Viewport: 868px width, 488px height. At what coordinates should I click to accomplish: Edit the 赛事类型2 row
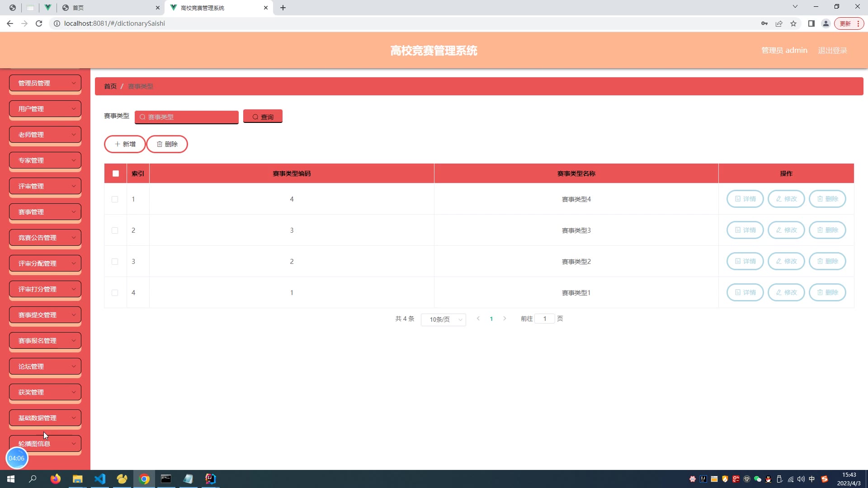click(786, 261)
